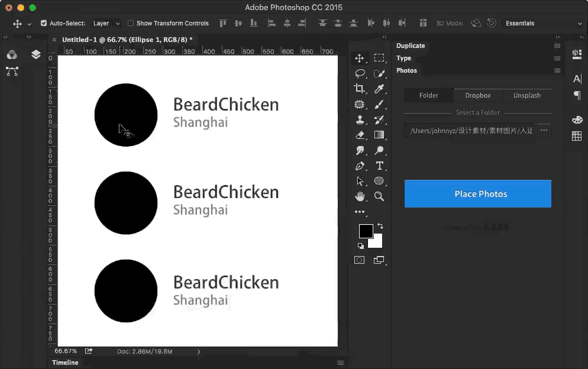Pick the Eyedropper tool
This screenshot has width=588, height=369.
pos(379,89)
